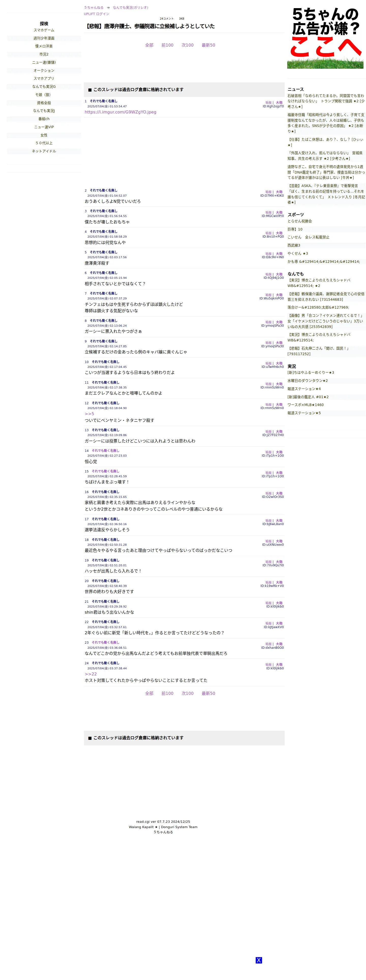Open 懐メロ洋楽 in the sidebar

44,46
